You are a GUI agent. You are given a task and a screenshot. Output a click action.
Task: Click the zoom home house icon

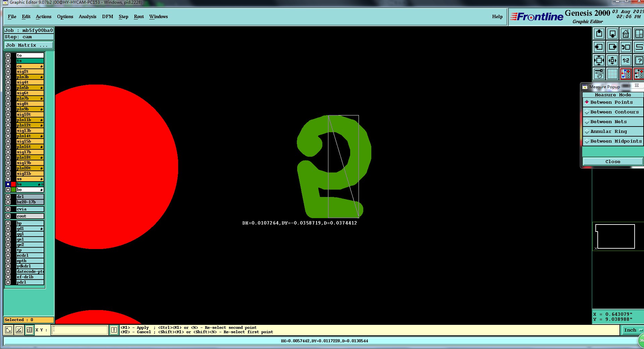point(626,34)
